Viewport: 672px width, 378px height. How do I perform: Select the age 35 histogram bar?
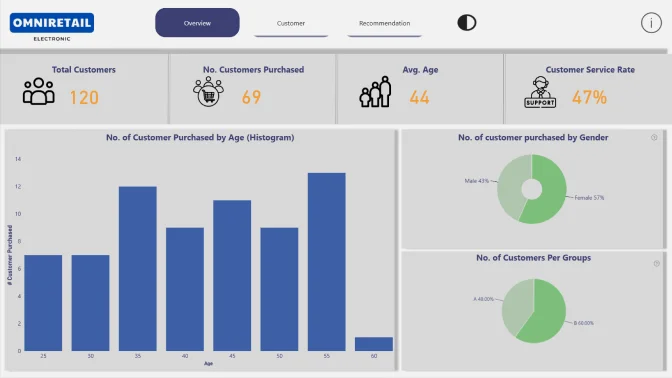pos(138,269)
